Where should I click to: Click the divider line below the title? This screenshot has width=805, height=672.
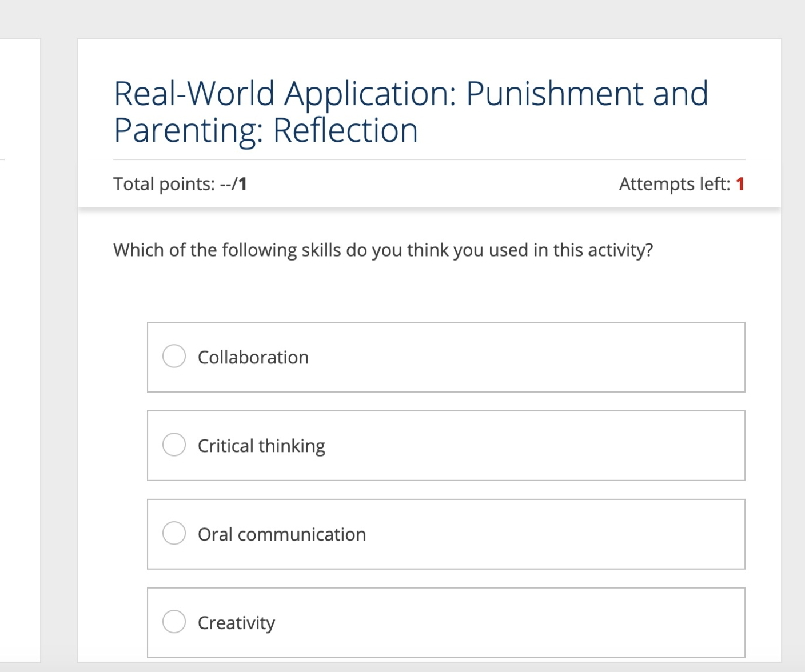[x=430, y=158]
